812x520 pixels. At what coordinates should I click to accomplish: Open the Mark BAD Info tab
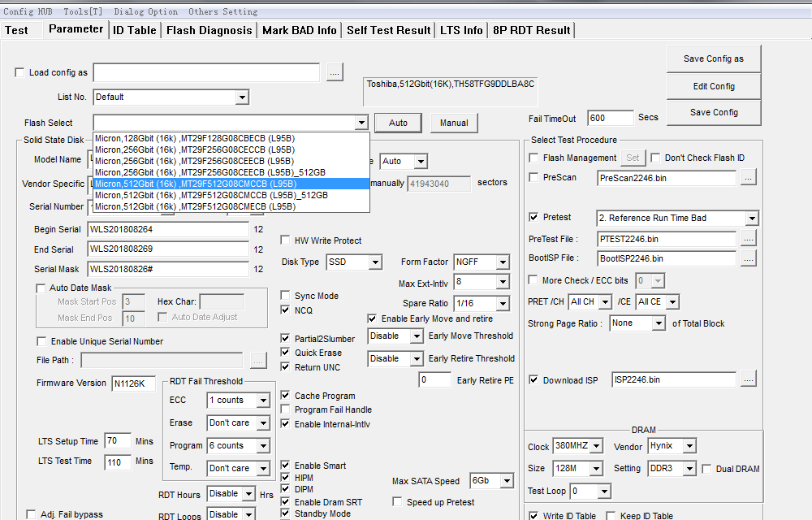[x=300, y=31]
